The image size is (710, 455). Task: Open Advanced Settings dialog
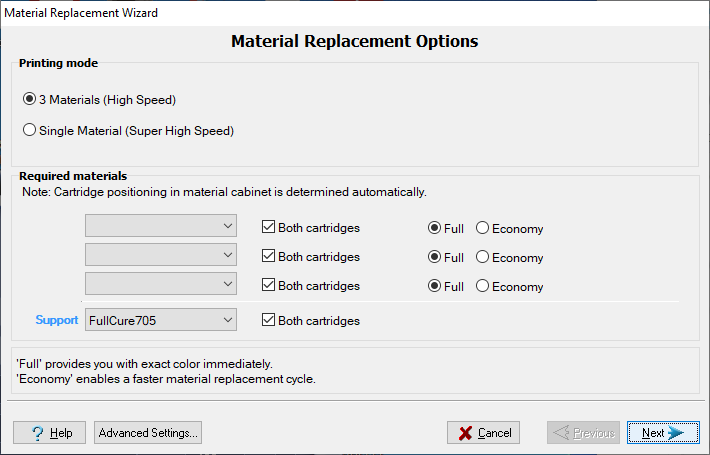[x=149, y=433]
